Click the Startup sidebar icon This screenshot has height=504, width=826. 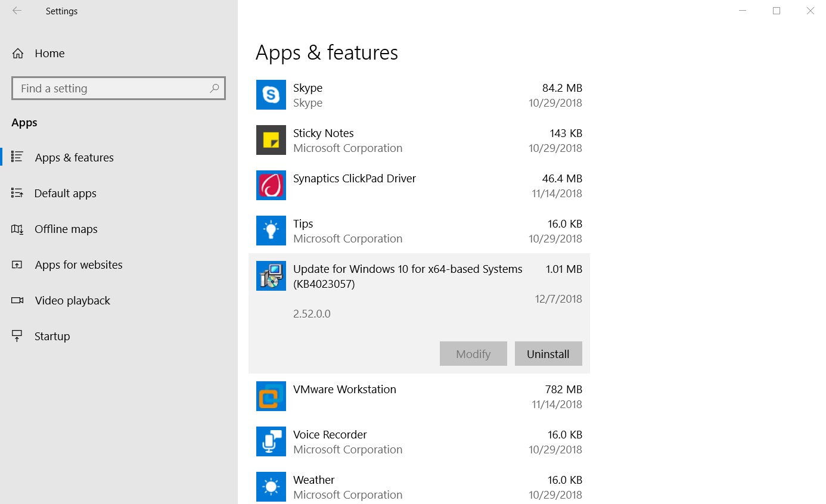17,336
